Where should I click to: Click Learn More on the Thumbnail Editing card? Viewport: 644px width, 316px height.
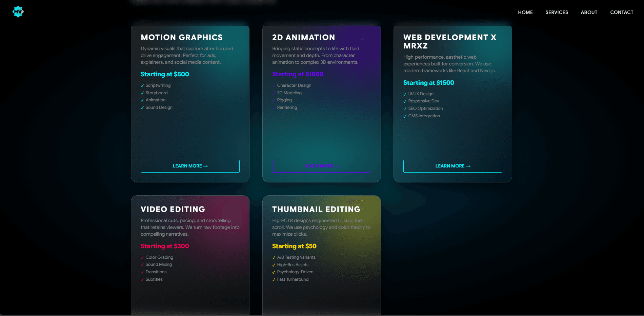click(321, 314)
